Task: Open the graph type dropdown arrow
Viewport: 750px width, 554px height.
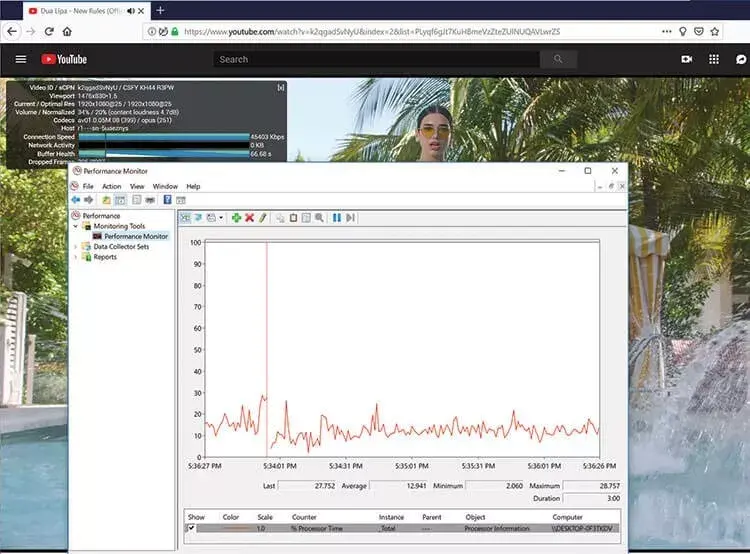Action: coord(221,218)
